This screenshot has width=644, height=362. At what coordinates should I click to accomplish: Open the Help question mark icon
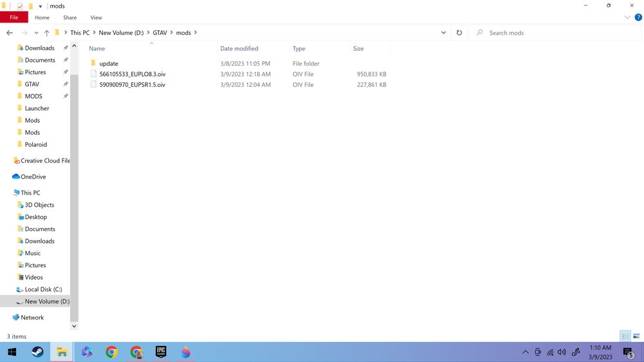point(638,17)
